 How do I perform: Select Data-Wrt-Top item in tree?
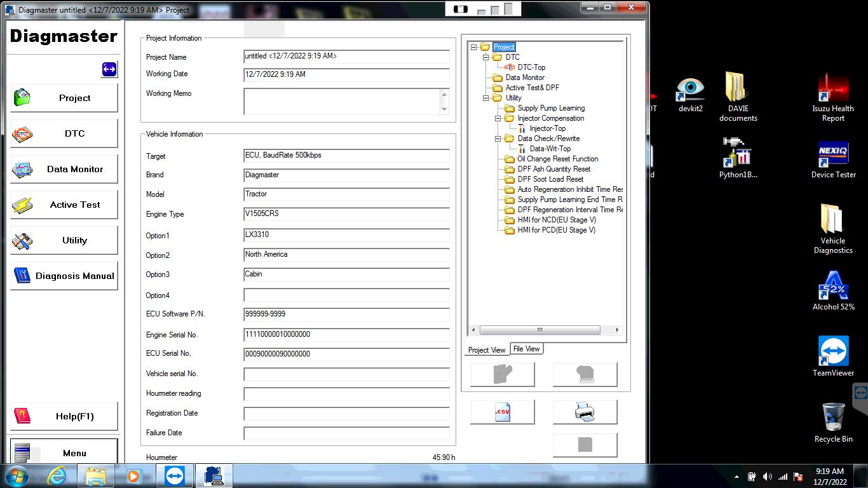[x=550, y=149]
